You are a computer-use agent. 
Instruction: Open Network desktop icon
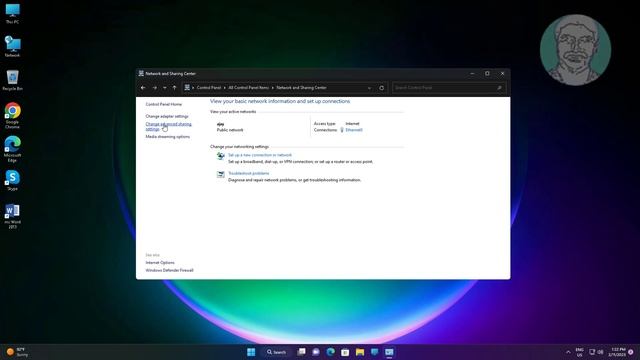coord(12,46)
